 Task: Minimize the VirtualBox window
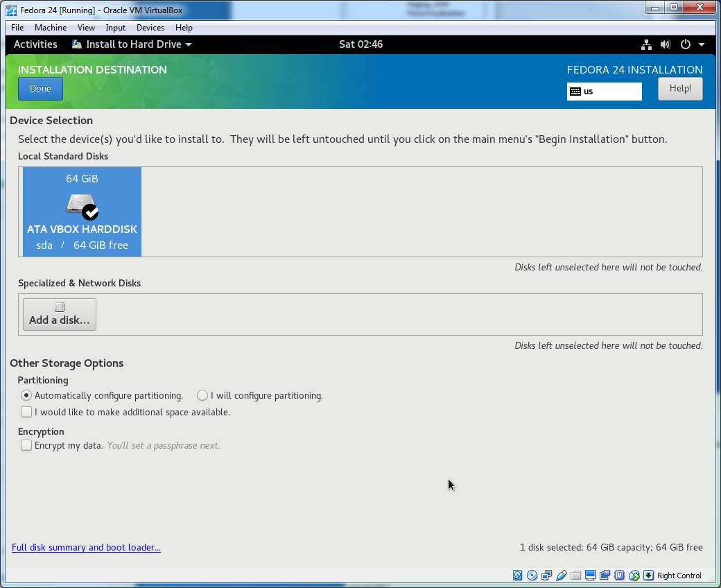point(654,7)
